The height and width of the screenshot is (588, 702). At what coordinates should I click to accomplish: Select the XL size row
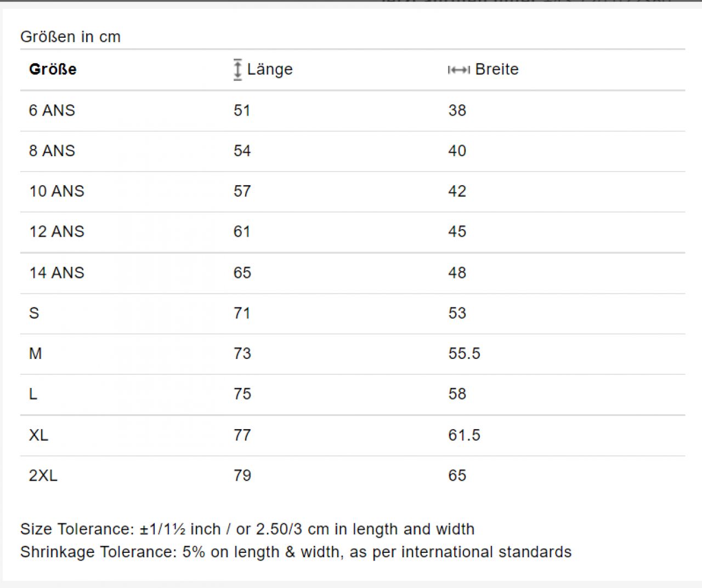point(353,436)
